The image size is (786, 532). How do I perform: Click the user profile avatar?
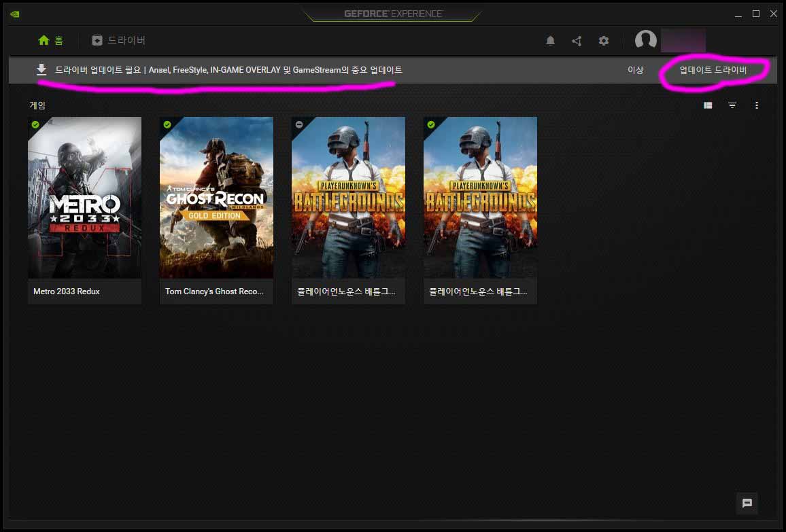click(x=646, y=39)
